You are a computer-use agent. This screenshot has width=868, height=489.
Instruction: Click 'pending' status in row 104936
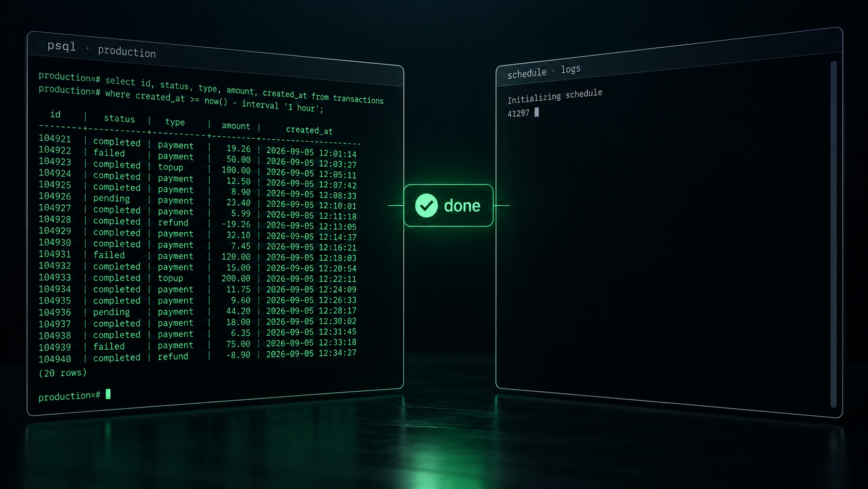112,312
